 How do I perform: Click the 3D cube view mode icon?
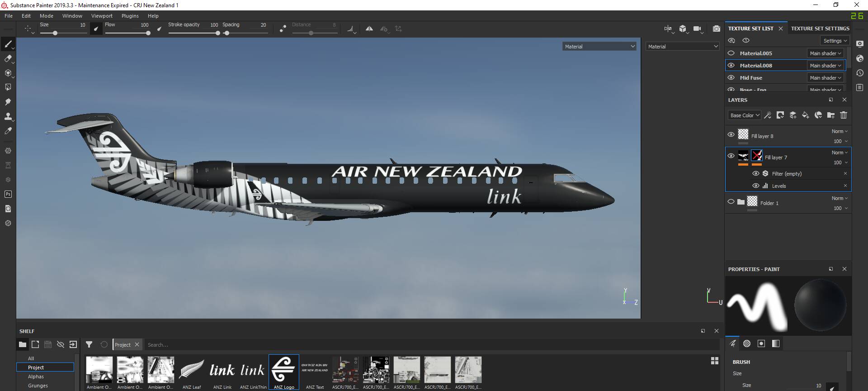[683, 29]
